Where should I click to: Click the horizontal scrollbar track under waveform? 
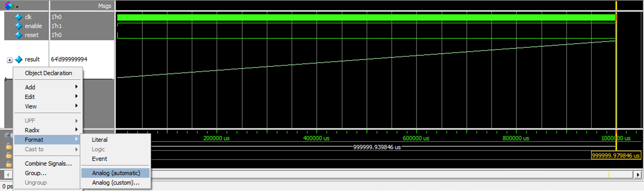(x=372, y=175)
